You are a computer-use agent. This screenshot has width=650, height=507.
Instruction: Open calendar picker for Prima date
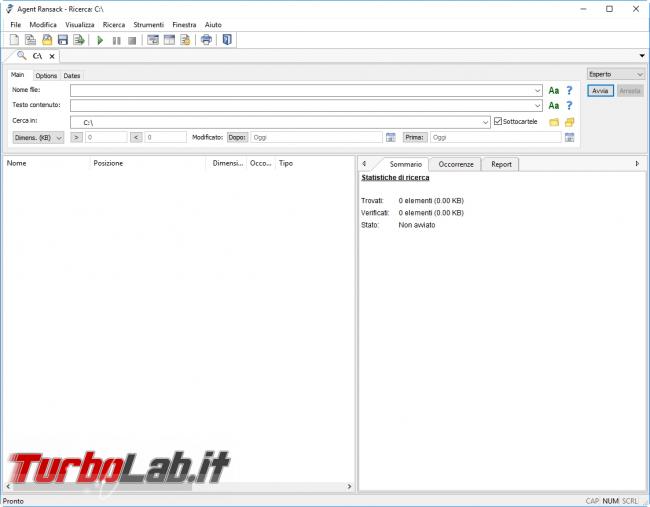[x=570, y=137]
